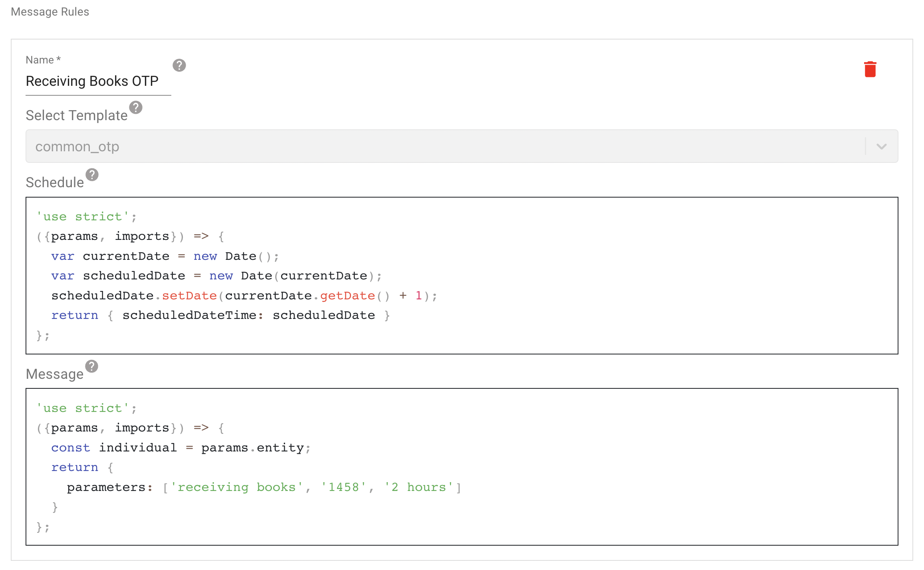The height and width of the screenshot is (570, 924).
Task: Click 'receiving books' string in Message code
Action: (236, 487)
